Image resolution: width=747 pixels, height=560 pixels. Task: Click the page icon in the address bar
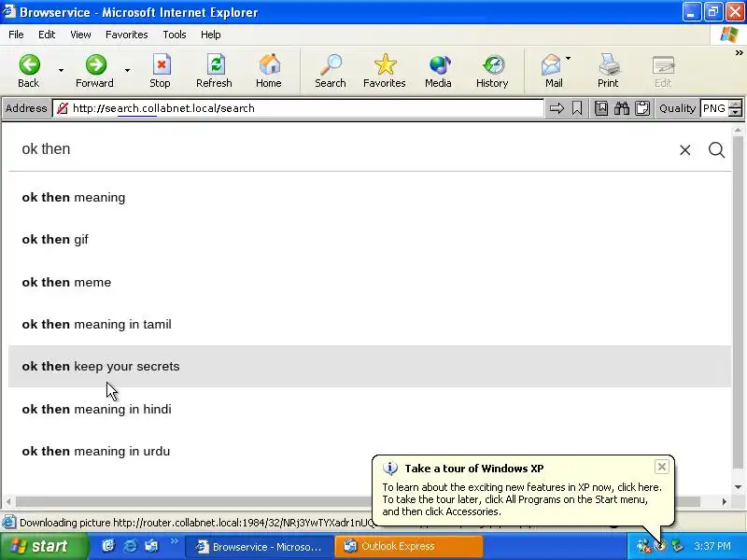pyautogui.click(x=63, y=108)
